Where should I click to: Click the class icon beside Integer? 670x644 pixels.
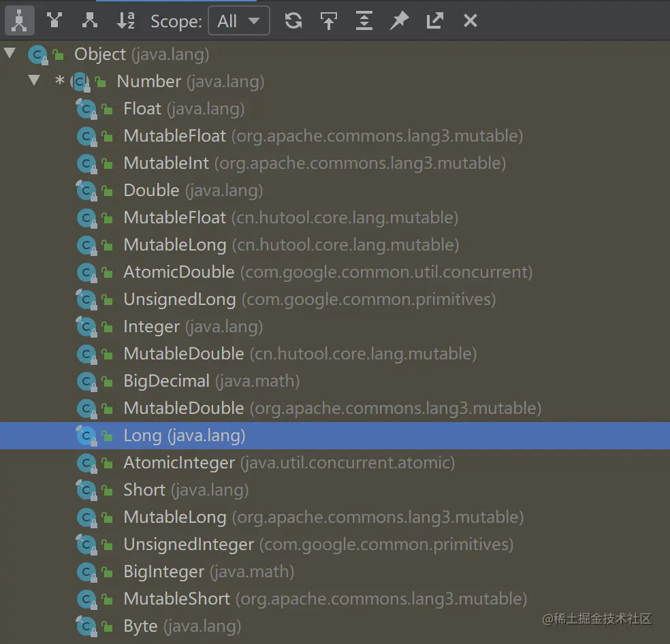click(x=86, y=327)
